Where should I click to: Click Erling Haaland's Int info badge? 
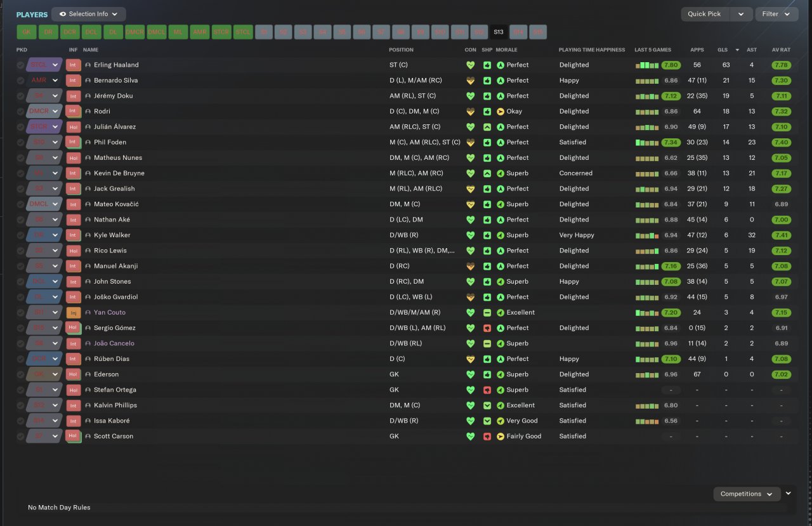(x=73, y=65)
